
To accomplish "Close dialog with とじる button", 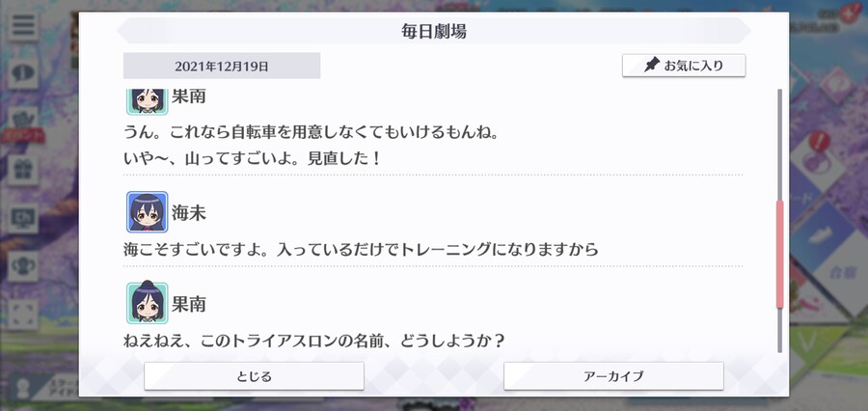I will pyautogui.click(x=254, y=376).
